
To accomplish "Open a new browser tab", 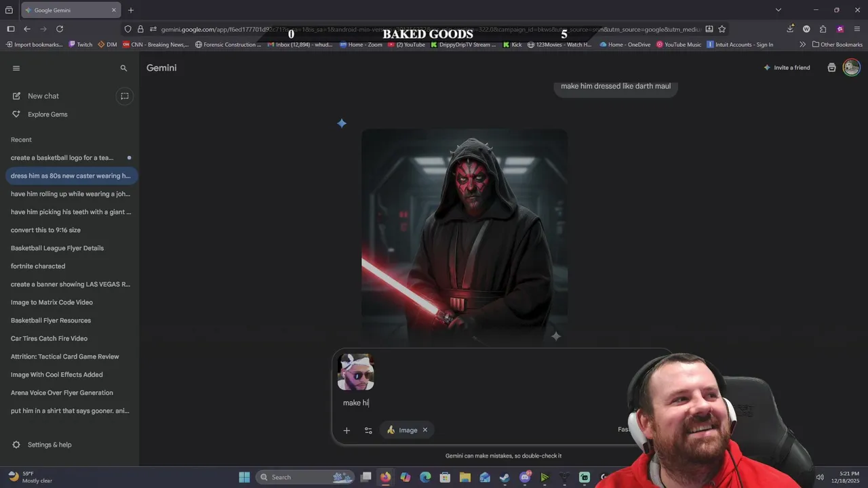I will (131, 10).
